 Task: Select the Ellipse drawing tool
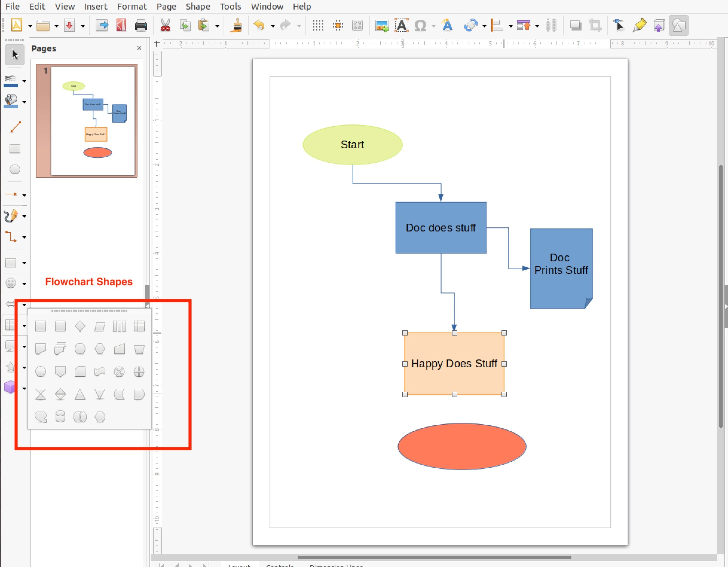point(15,170)
